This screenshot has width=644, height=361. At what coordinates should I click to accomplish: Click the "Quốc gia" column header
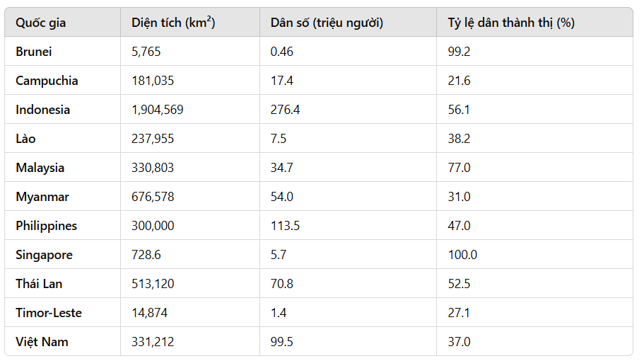pyautogui.click(x=41, y=23)
